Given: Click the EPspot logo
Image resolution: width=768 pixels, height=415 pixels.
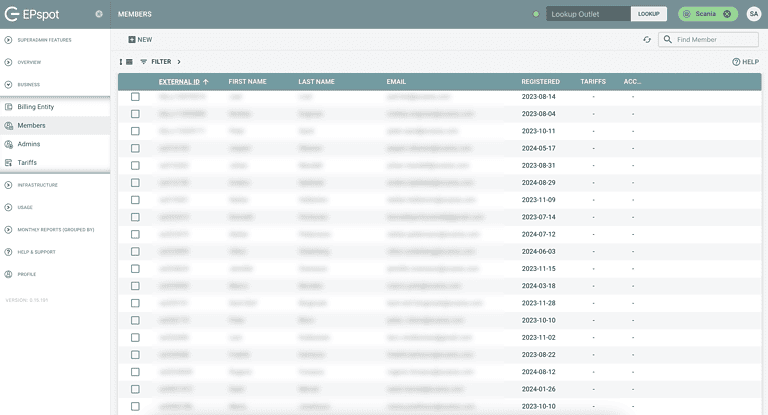Looking at the screenshot, I should pos(32,14).
